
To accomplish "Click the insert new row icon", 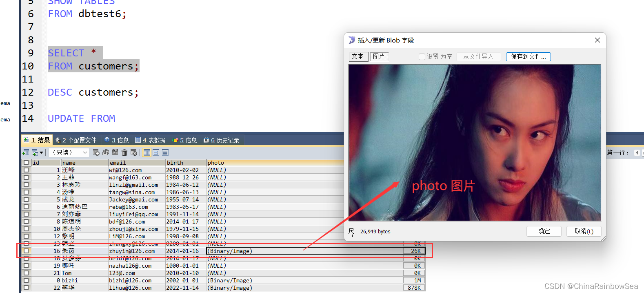I will [x=96, y=152].
